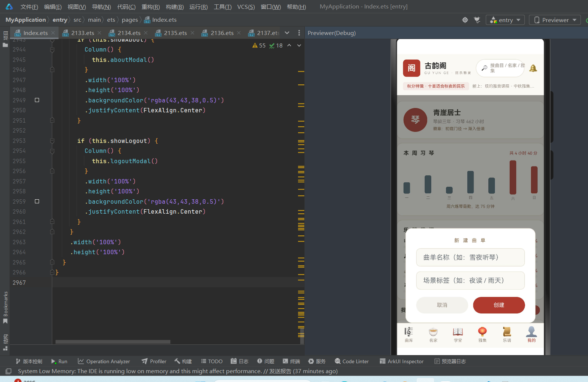Open the 日志 log tool window

coord(240,361)
